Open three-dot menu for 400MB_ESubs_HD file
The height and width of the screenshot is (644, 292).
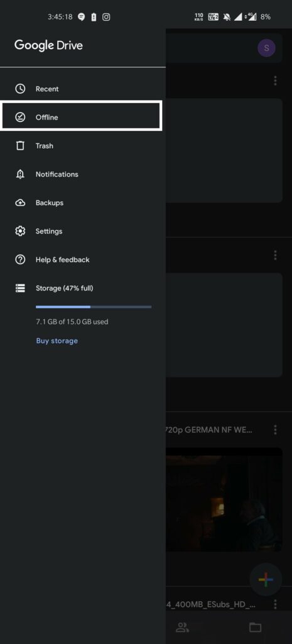click(275, 604)
